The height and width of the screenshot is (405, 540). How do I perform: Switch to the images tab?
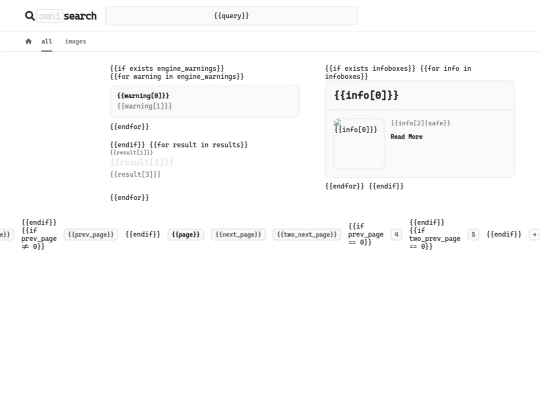[x=75, y=41]
